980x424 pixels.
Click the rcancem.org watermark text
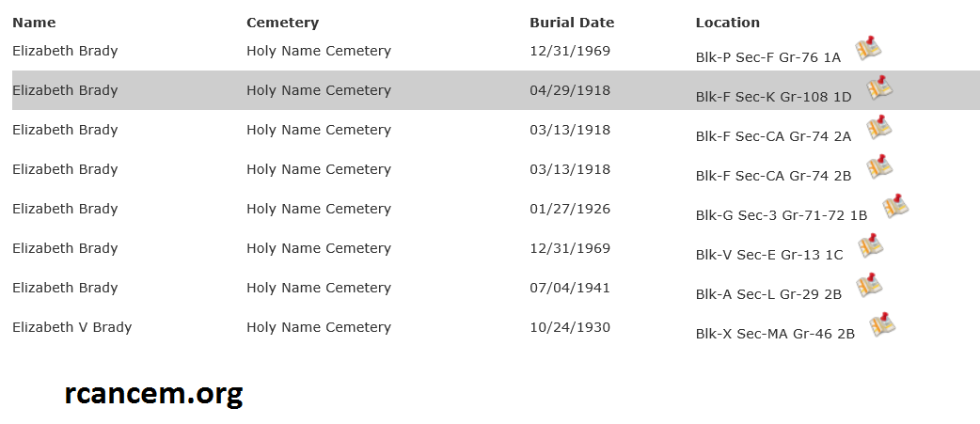(x=153, y=393)
